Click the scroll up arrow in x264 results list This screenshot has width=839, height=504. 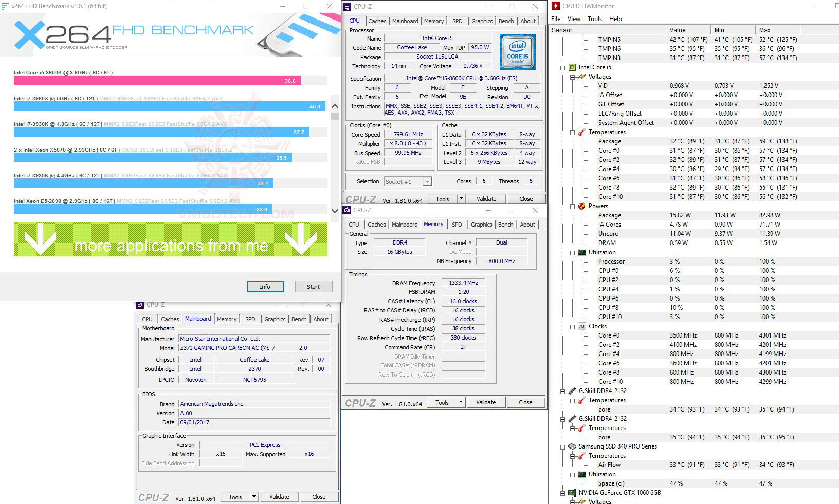click(335, 106)
